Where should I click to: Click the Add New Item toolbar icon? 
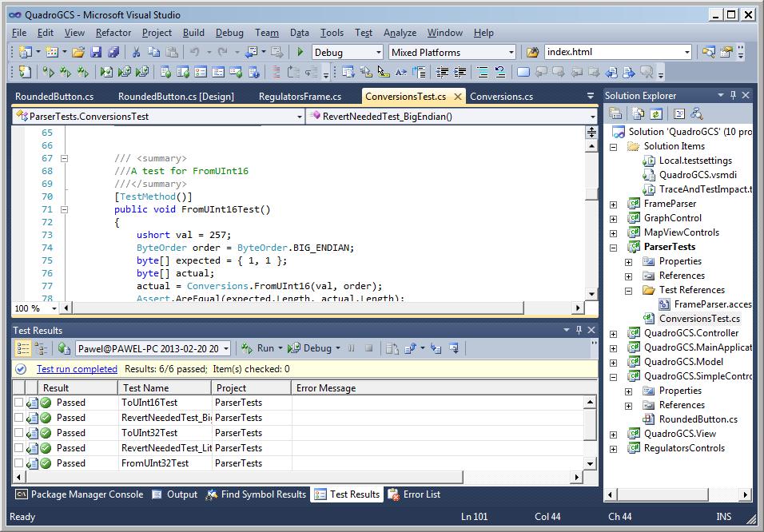[52, 52]
